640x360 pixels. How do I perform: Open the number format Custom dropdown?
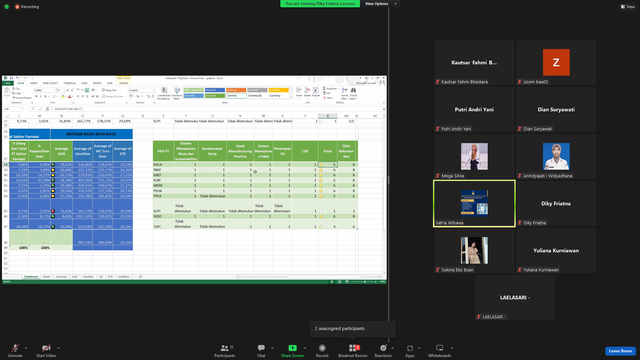142,90
